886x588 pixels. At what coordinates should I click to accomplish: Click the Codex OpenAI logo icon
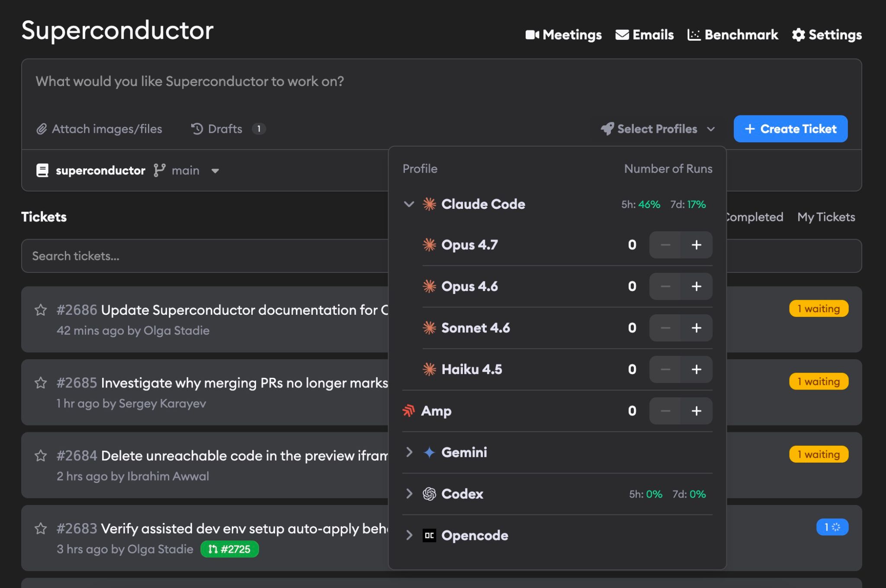tap(429, 494)
